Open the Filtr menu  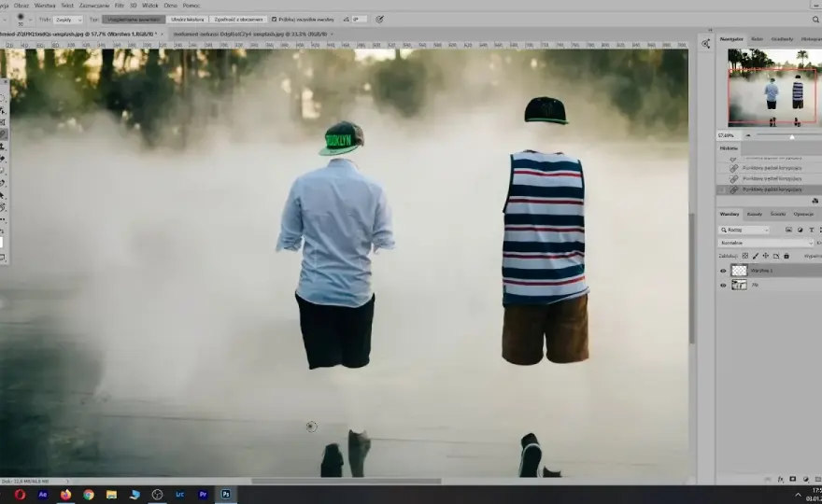[x=119, y=6]
